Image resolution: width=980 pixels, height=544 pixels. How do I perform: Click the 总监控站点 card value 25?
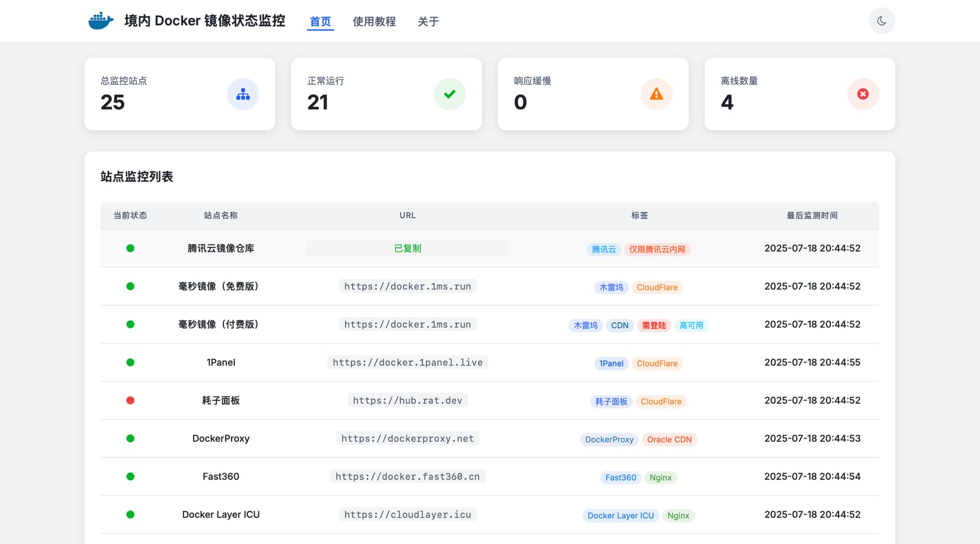pos(113,103)
